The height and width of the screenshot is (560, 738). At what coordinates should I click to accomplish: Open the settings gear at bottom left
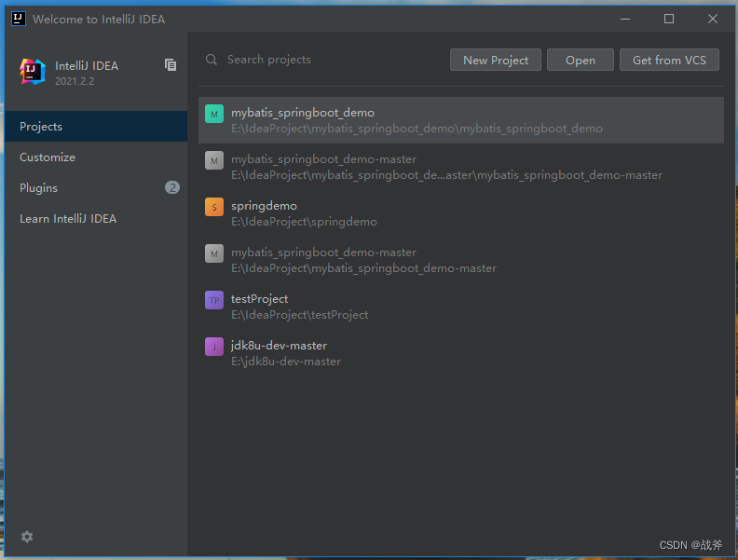pos(27,537)
